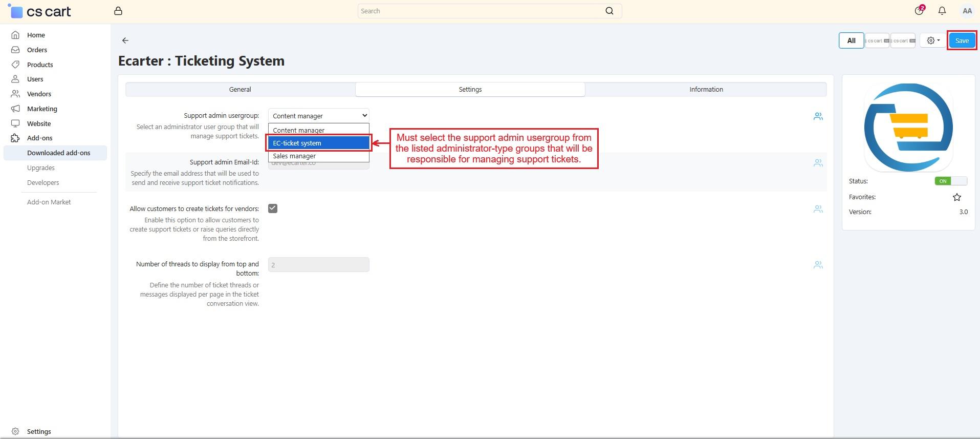This screenshot has width=980, height=439.
Task: Click the search magnifier icon
Action: pos(609,11)
